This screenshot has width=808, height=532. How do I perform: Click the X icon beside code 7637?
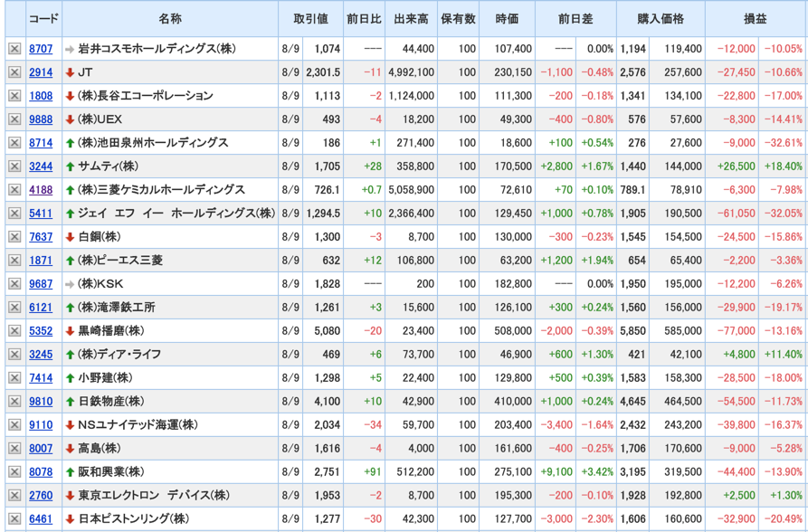pyautogui.click(x=14, y=237)
